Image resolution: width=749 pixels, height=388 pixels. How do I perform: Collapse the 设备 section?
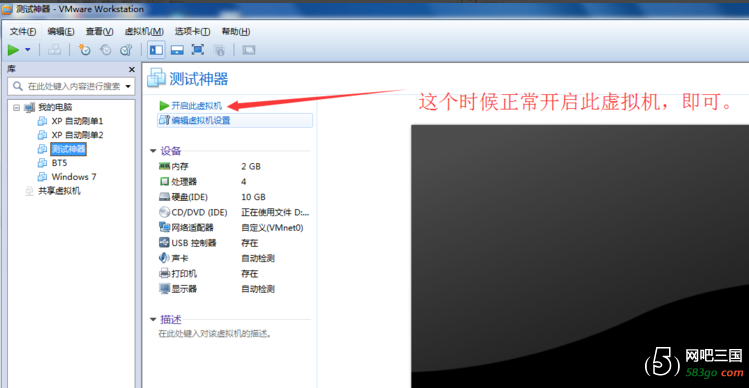pyautogui.click(x=153, y=151)
